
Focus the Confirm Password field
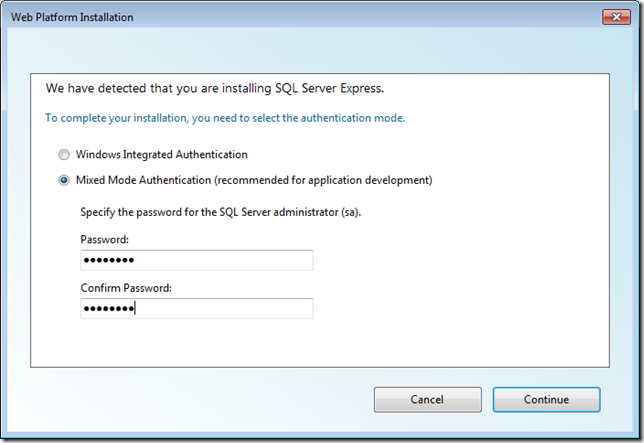[x=197, y=308]
